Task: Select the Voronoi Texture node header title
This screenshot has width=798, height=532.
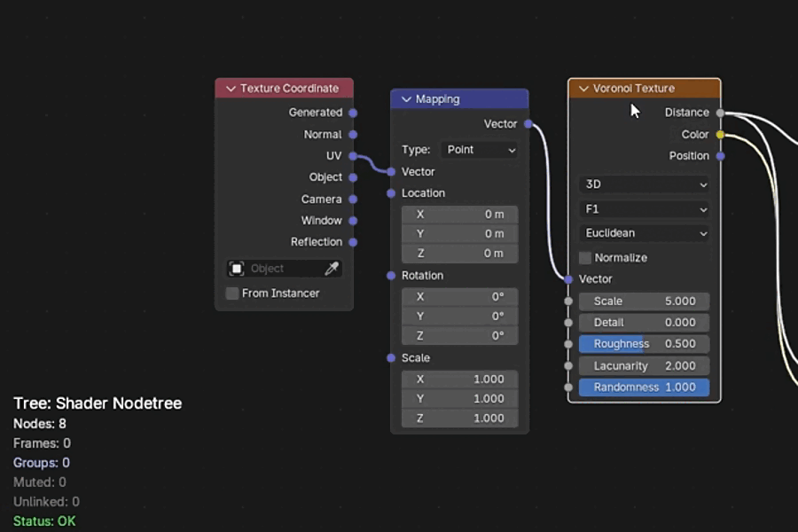Action: tap(634, 89)
